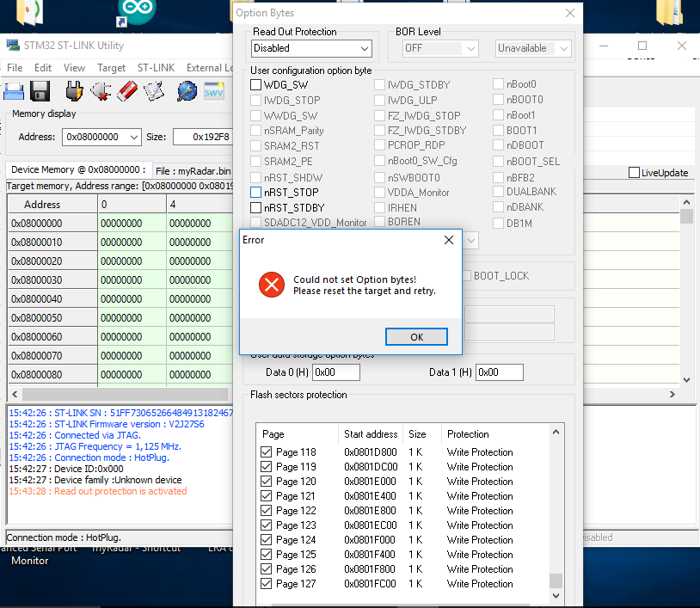Image resolution: width=700 pixels, height=608 pixels.
Task: Maximize the ST-LINK Utility window
Action: coord(642,46)
